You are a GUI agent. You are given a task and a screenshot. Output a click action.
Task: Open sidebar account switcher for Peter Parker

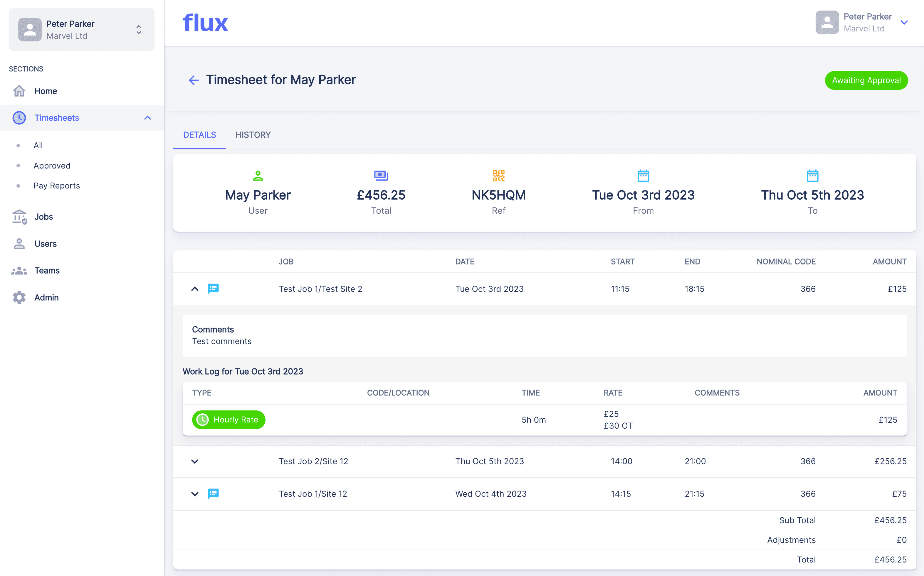coord(139,30)
